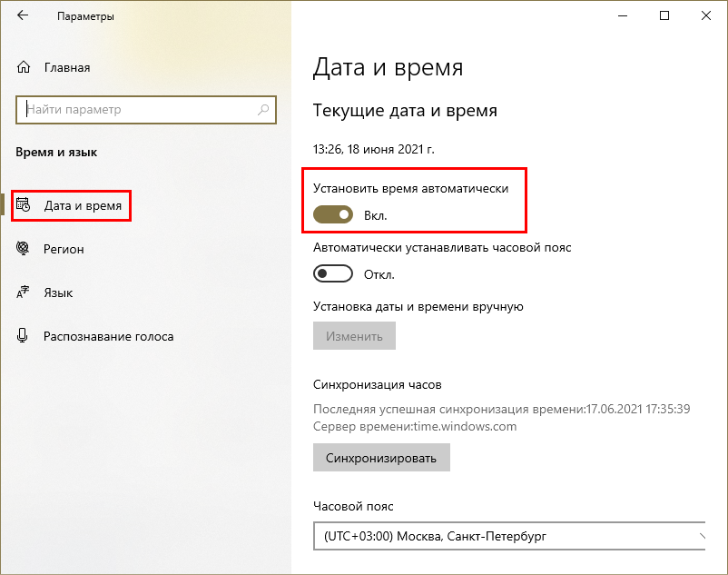This screenshot has width=728, height=575.
Task: Click the Home (Главная) house icon
Action: [25, 67]
